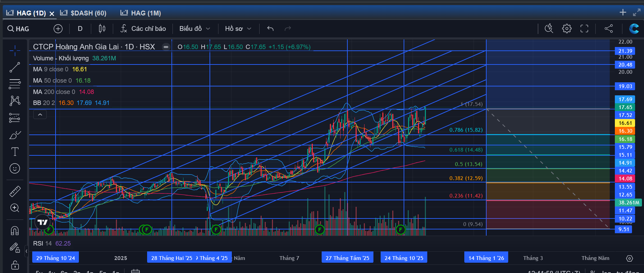644x273 pixels.
Task: Click the share chart icon
Action: point(609,28)
